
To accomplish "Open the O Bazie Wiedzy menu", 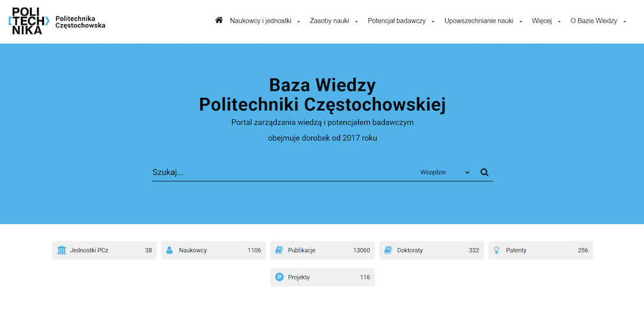I will pos(594,21).
